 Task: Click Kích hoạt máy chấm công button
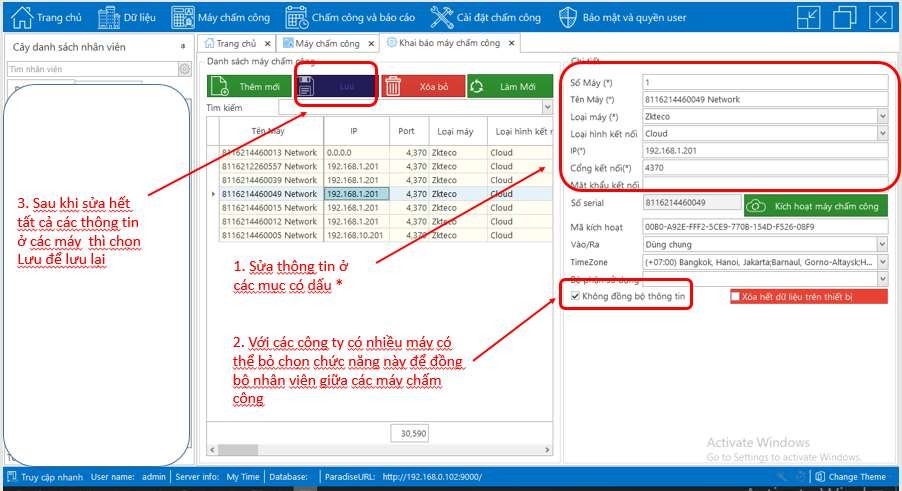pos(815,206)
